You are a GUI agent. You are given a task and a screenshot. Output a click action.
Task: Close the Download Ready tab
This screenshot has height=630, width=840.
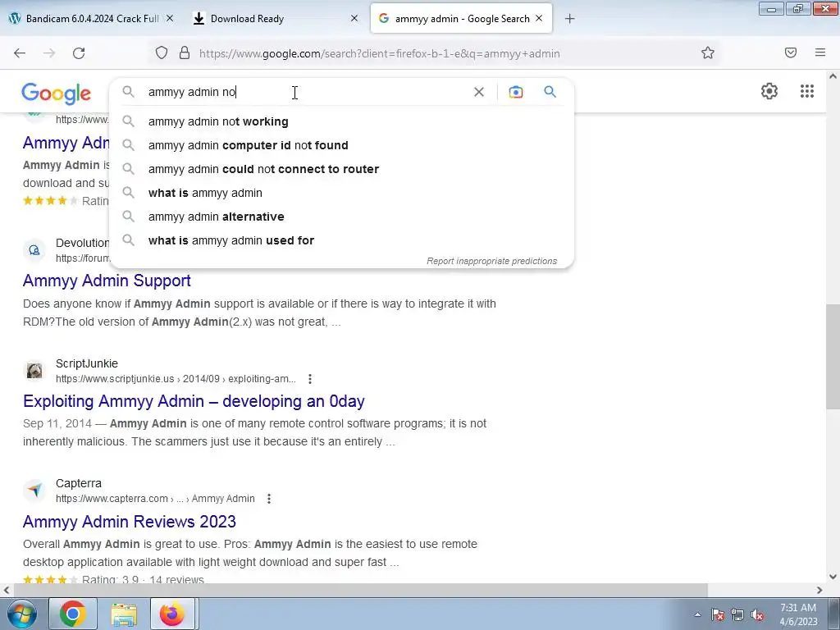point(354,18)
